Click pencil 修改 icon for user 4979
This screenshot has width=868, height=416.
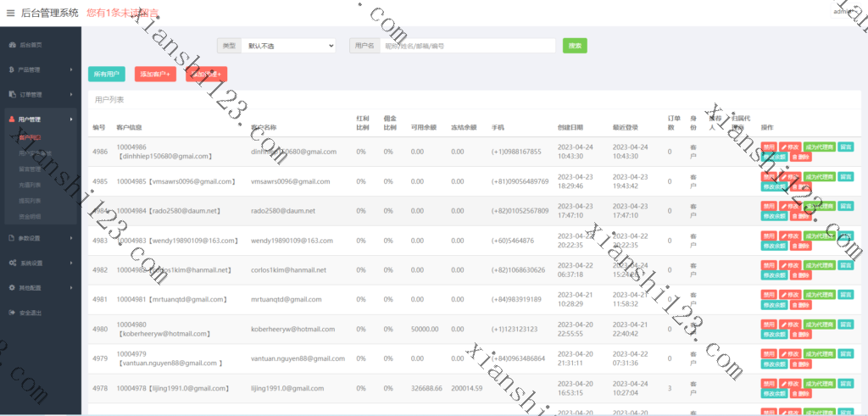[783, 354]
